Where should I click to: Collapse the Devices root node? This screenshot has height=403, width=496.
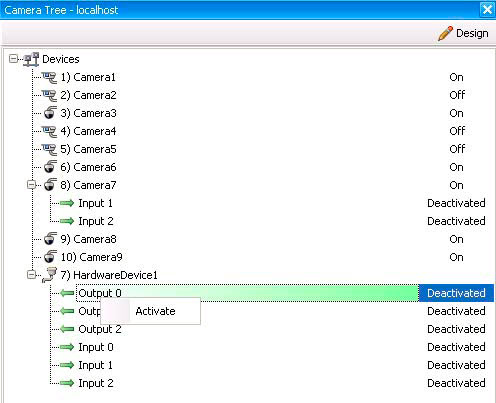tap(13, 59)
